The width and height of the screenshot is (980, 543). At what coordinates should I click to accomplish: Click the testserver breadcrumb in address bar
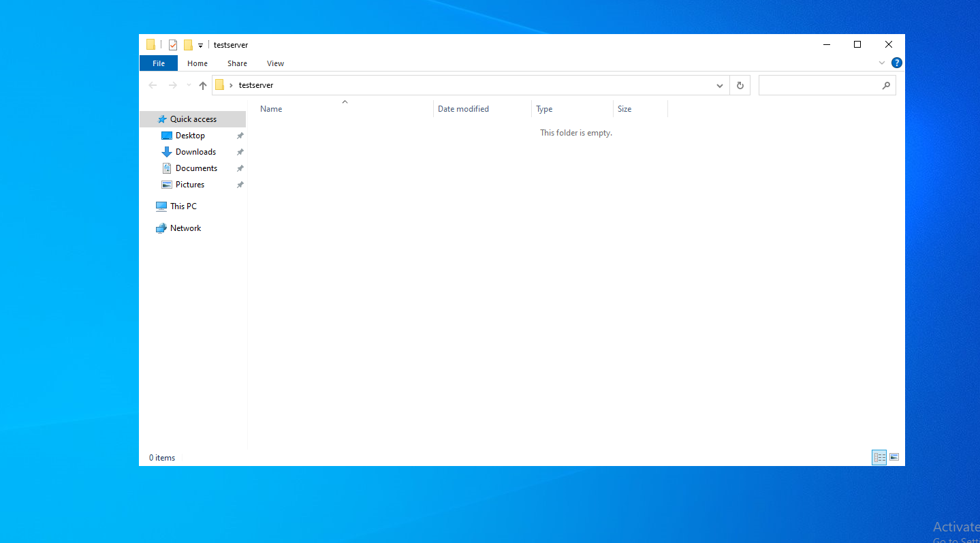pyautogui.click(x=256, y=85)
